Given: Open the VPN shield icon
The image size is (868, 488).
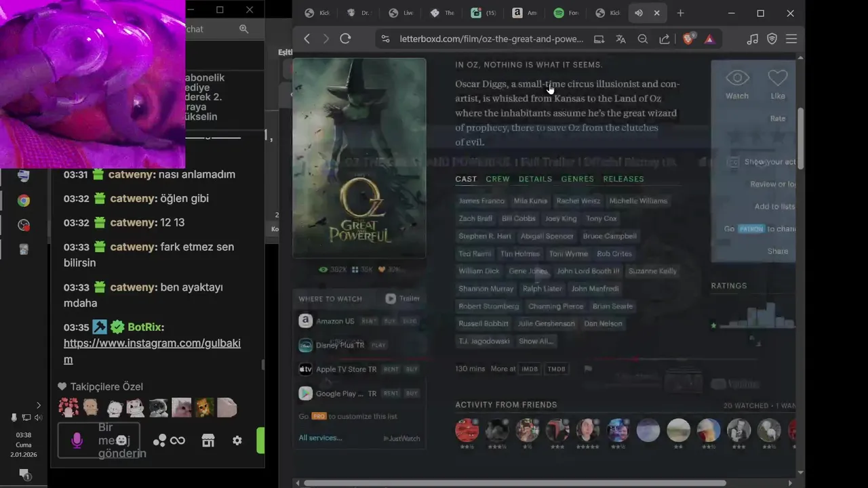Looking at the screenshot, I should point(772,39).
